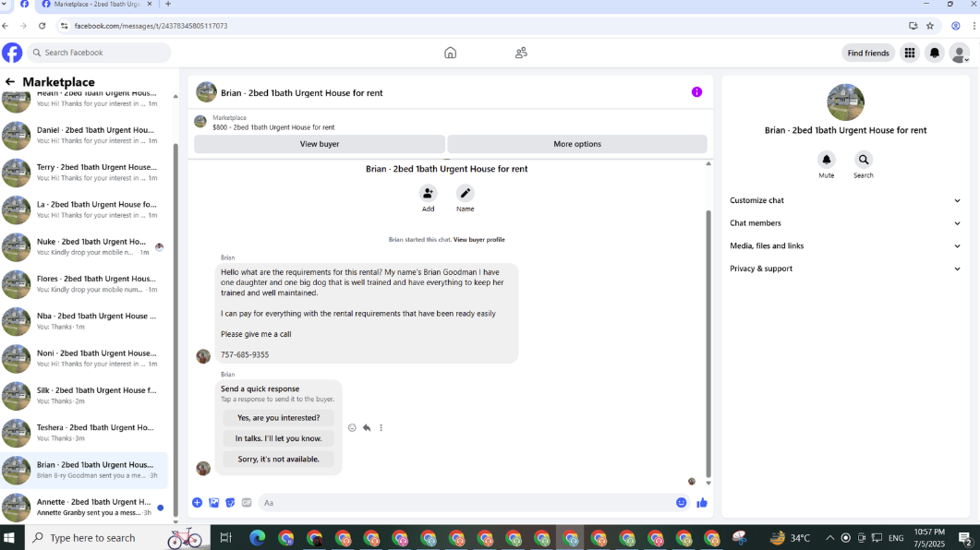
Task: Open Nba's conversation in the list
Action: point(84,321)
